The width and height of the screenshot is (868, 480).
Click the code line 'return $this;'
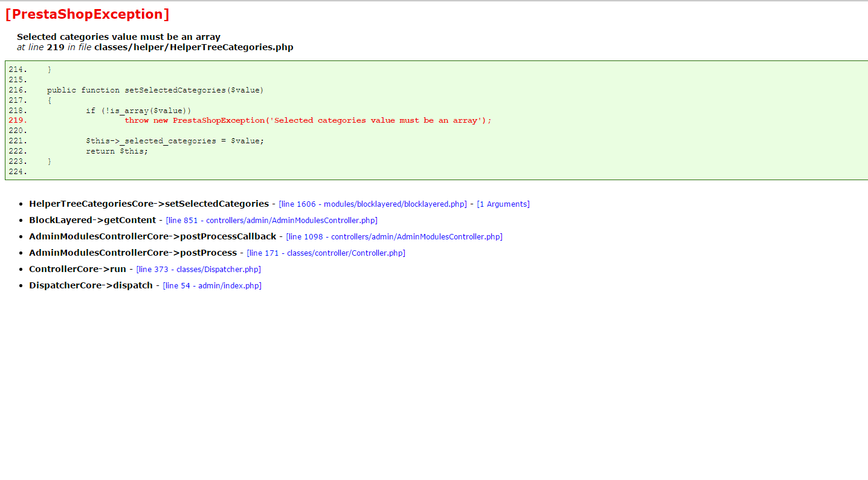[x=117, y=151]
